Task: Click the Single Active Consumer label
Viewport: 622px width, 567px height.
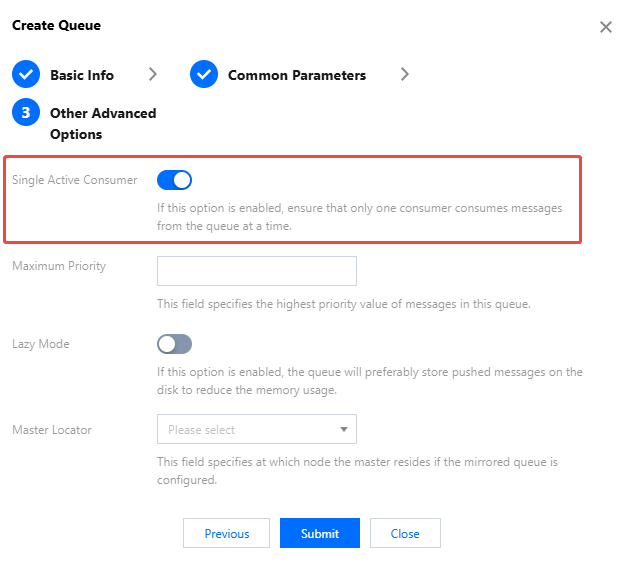Action: (75, 180)
